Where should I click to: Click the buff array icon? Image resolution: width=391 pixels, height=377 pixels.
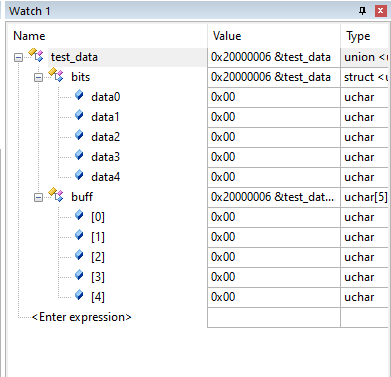(56, 195)
